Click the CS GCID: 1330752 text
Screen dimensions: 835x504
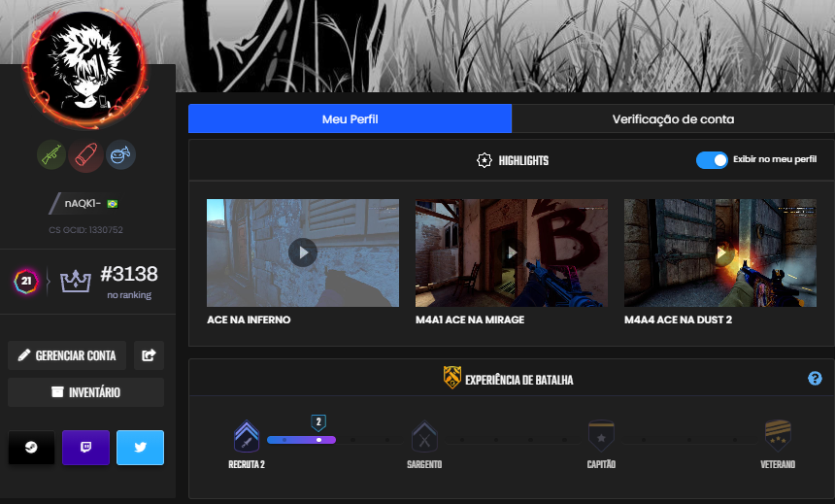85,230
